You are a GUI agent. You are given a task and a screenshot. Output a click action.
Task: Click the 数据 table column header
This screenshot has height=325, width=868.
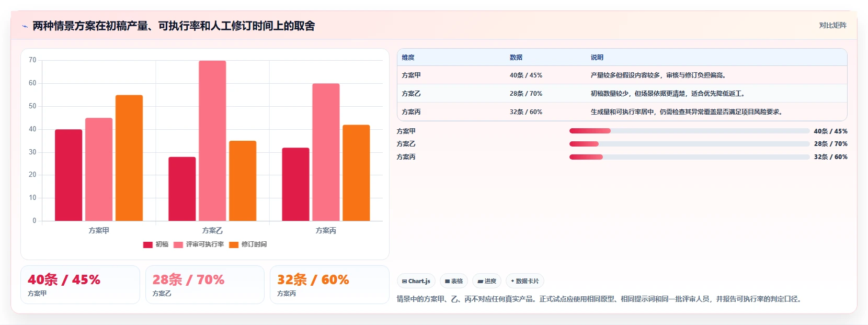click(x=516, y=58)
